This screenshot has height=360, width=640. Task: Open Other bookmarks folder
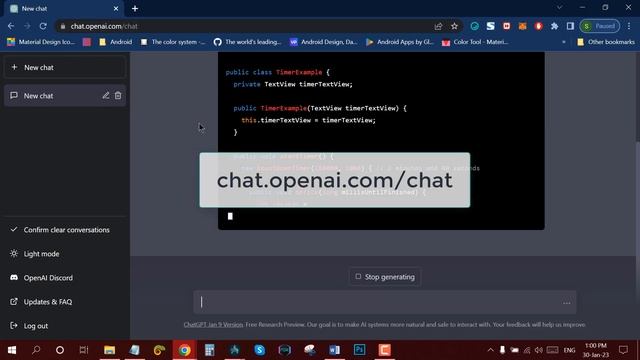pyautogui.click(x=606, y=42)
